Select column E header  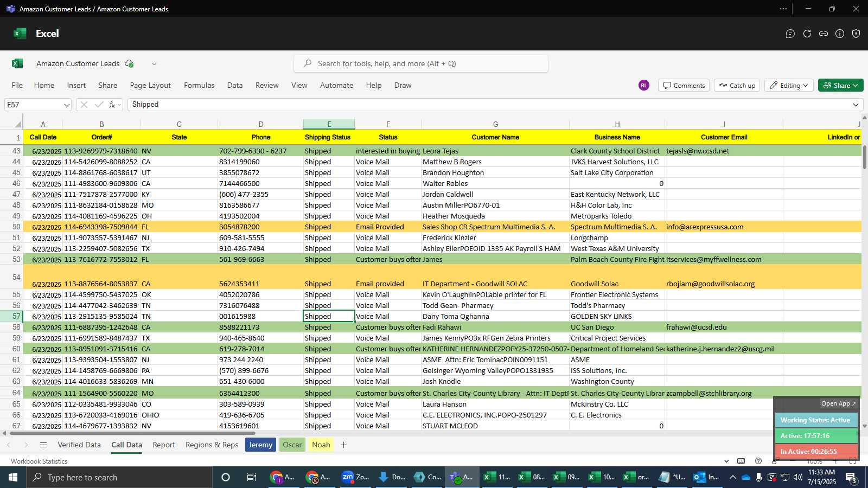point(329,124)
